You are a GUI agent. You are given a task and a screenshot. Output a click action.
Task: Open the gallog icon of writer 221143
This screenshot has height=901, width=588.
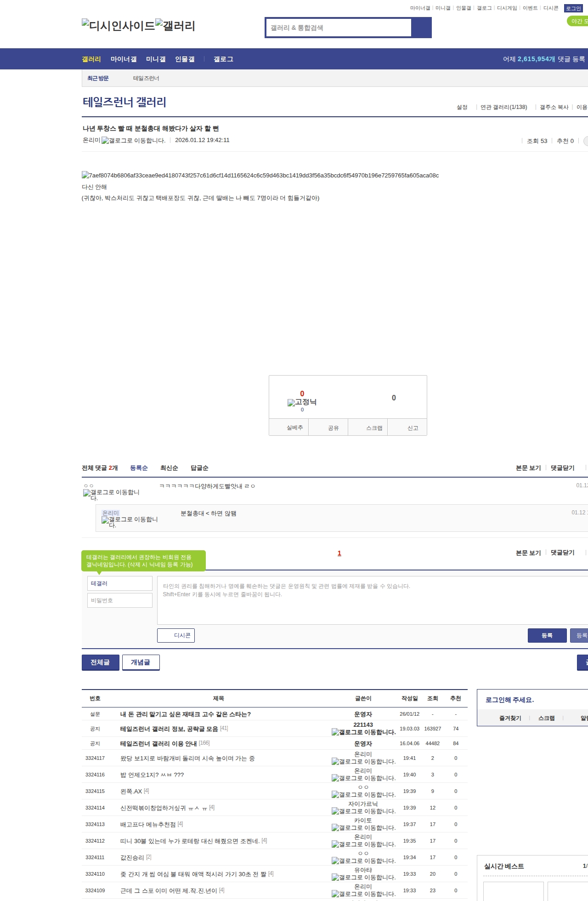tap(363, 732)
